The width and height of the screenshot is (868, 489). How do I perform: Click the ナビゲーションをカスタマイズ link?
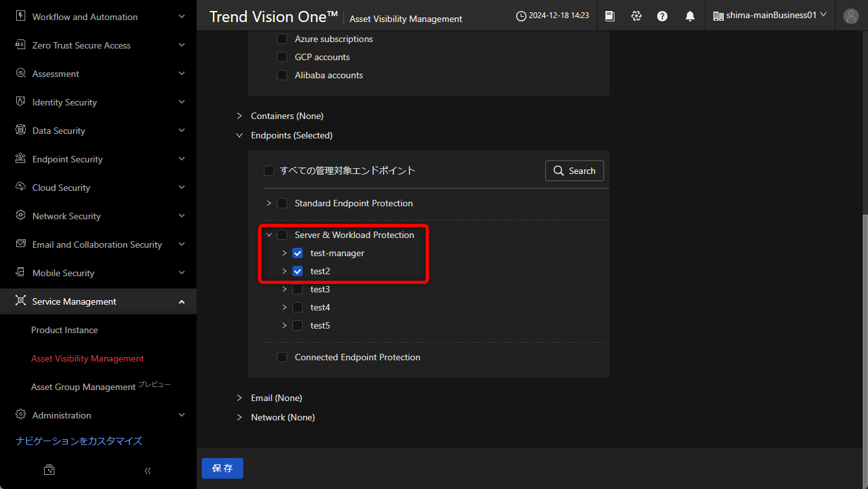click(x=79, y=440)
